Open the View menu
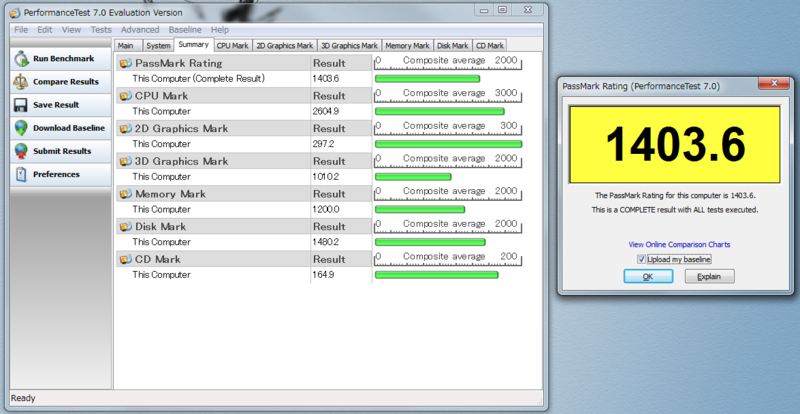The width and height of the screenshot is (800, 414). click(x=71, y=30)
